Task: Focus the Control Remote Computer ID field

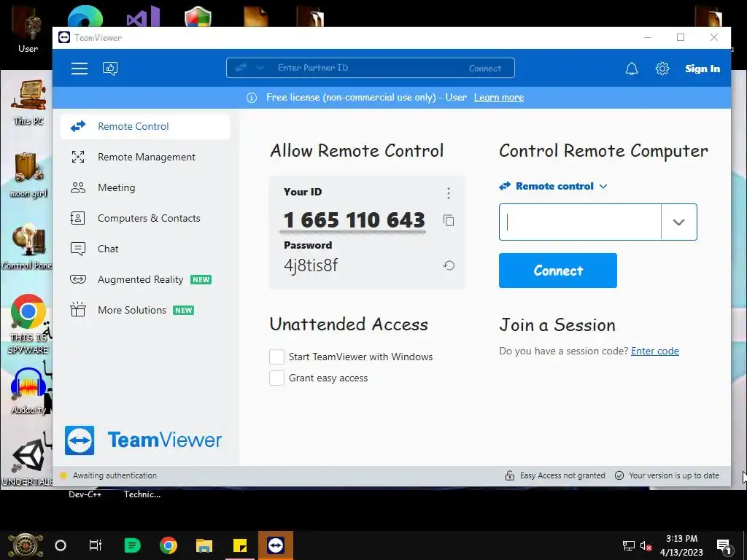Action: point(580,222)
